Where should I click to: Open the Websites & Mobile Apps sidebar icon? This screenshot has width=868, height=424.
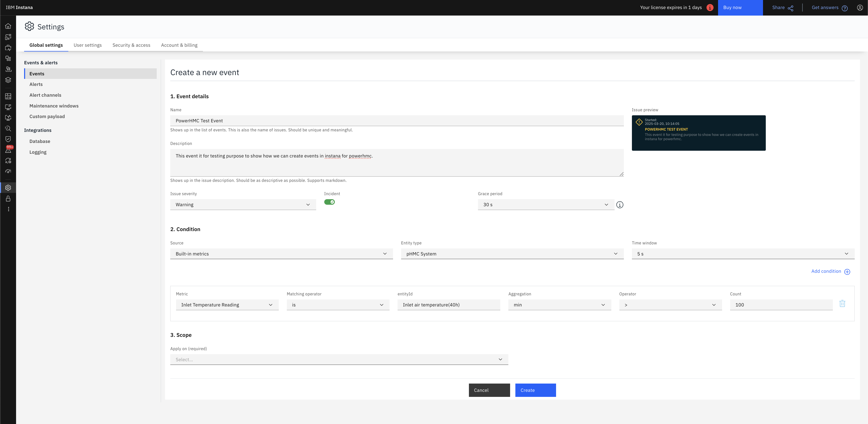tap(8, 37)
